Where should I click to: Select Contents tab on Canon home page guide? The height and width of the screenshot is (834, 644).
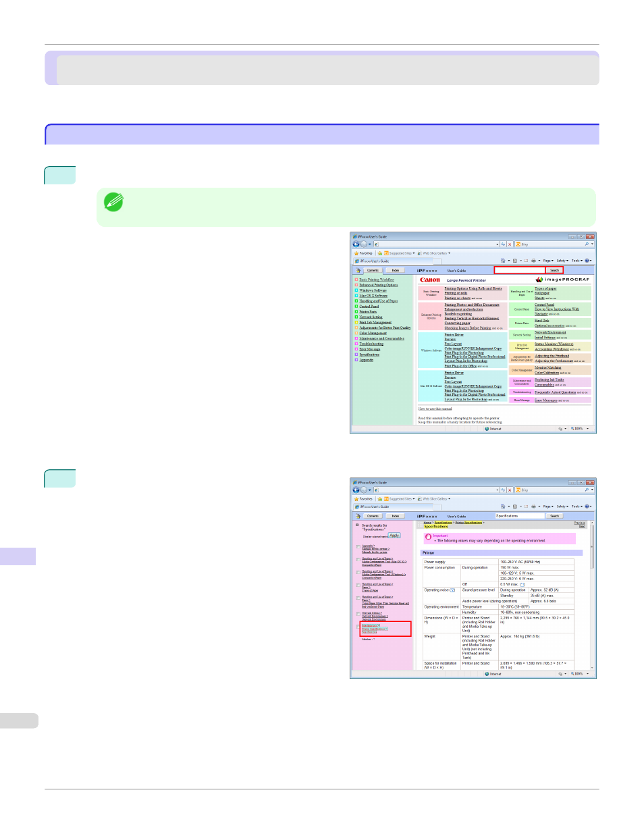(373, 270)
